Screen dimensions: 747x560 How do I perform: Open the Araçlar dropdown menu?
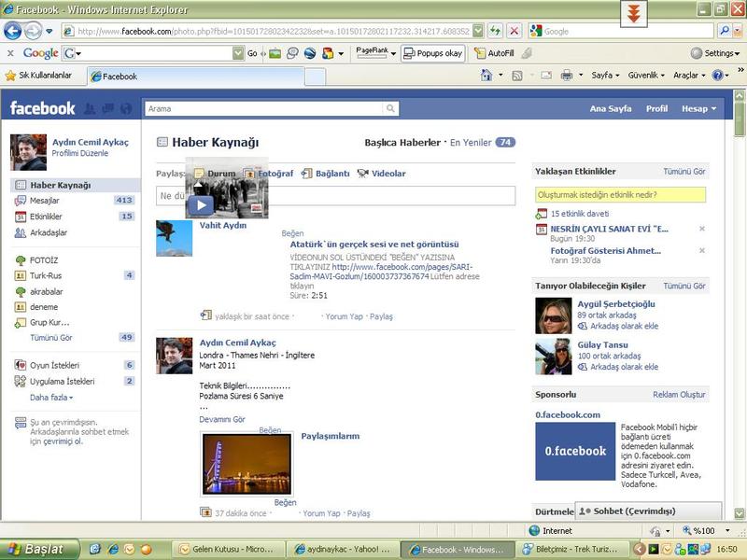689,76
